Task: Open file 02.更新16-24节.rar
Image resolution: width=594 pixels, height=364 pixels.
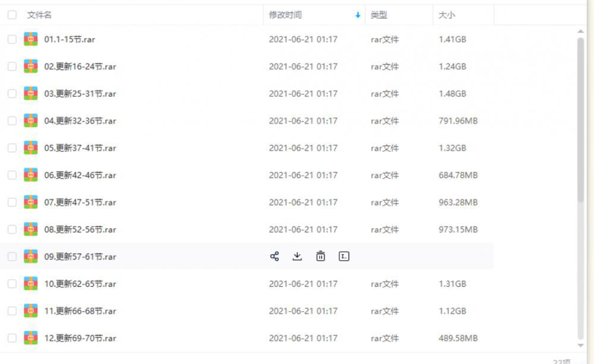Action: pos(80,67)
